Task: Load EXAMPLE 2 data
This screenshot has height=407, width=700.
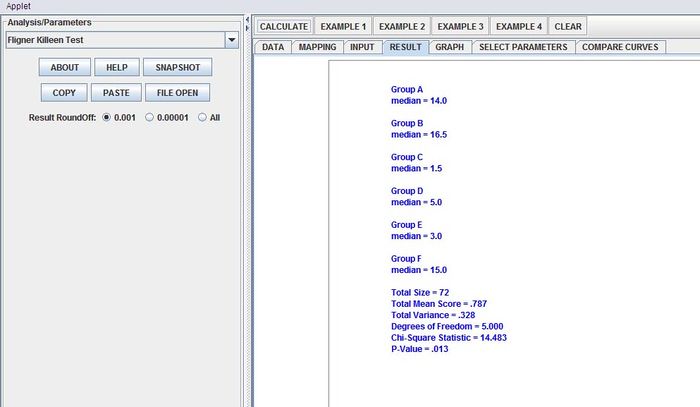Action: [401, 26]
